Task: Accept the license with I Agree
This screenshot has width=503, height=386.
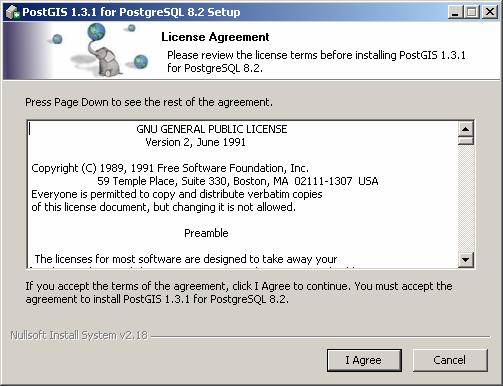Action: [364, 360]
